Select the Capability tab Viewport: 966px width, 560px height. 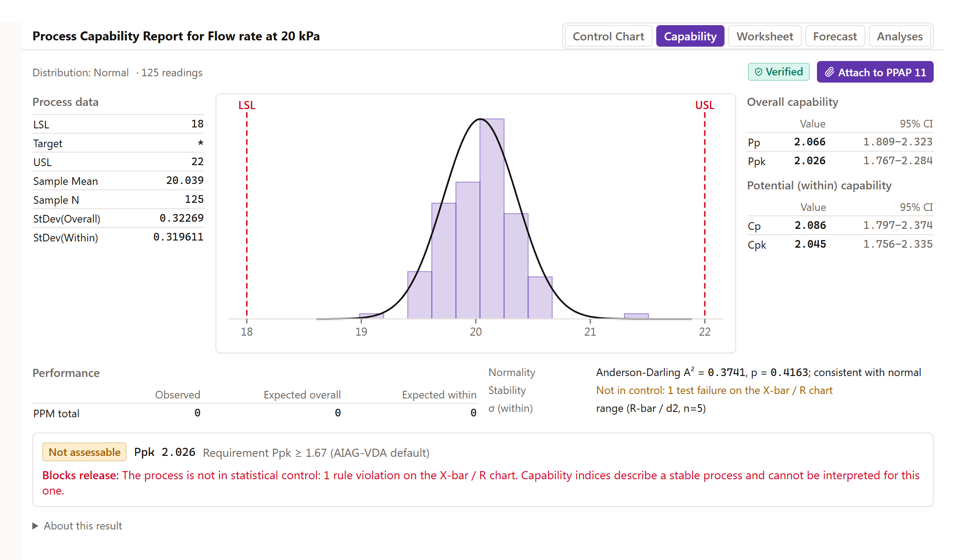click(x=690, y=36)
